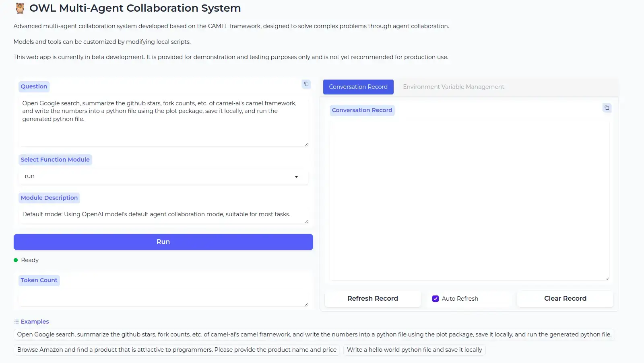
Task: Click the green Ready status indicator
Action: [x=16, y=260]
